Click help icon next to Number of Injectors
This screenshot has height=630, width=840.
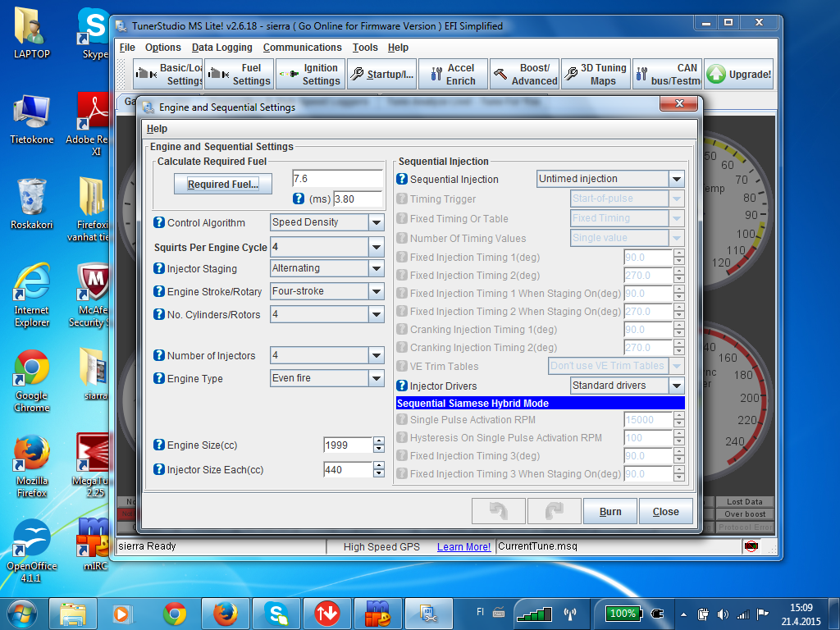pyautogui.click(x=159, y=354)
